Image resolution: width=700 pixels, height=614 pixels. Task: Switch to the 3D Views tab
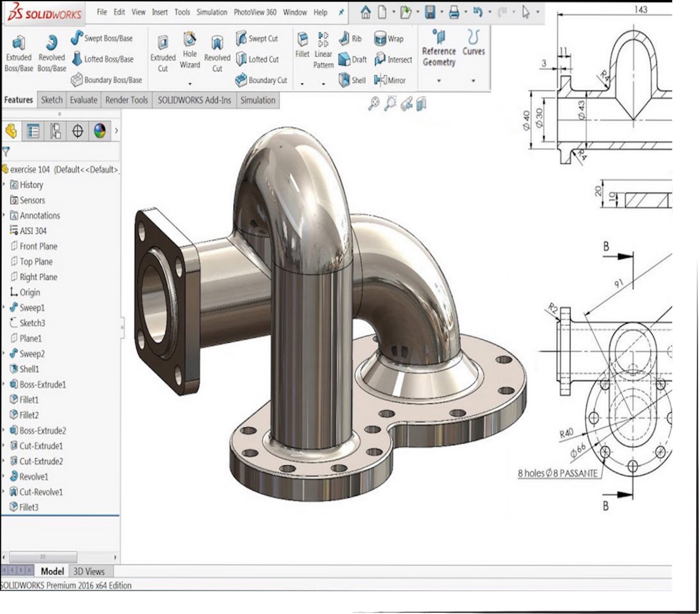(89, 571)
